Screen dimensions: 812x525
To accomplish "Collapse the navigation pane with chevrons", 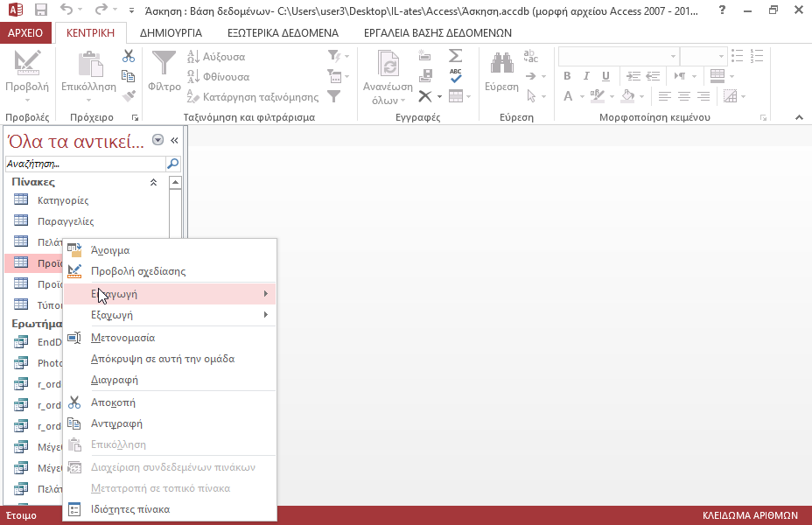I will point(174,140).
